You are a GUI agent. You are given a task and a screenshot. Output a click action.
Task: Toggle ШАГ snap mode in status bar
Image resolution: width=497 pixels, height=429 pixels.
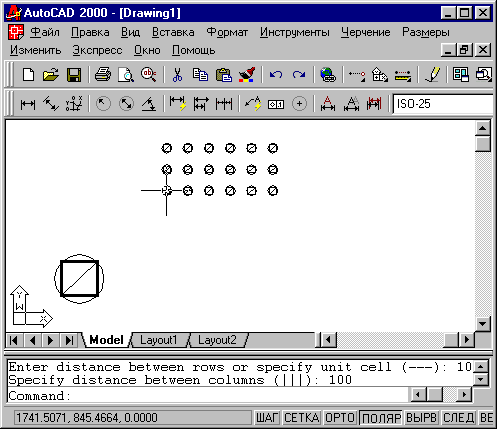267,418
